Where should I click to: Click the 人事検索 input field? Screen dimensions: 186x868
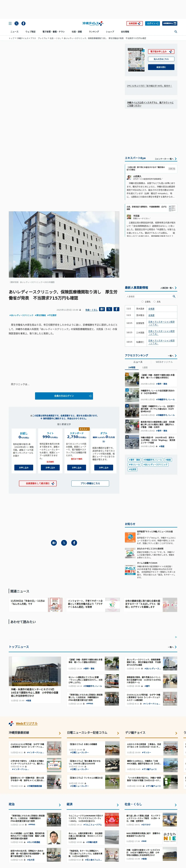148,297
